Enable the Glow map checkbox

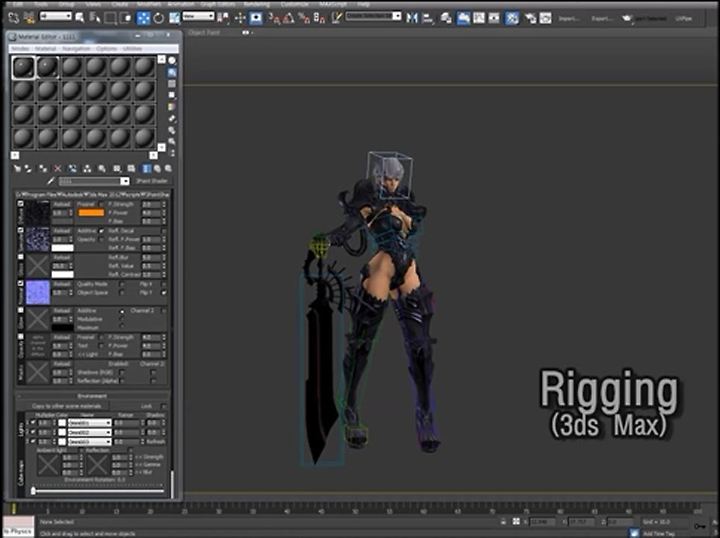[21, 310]
